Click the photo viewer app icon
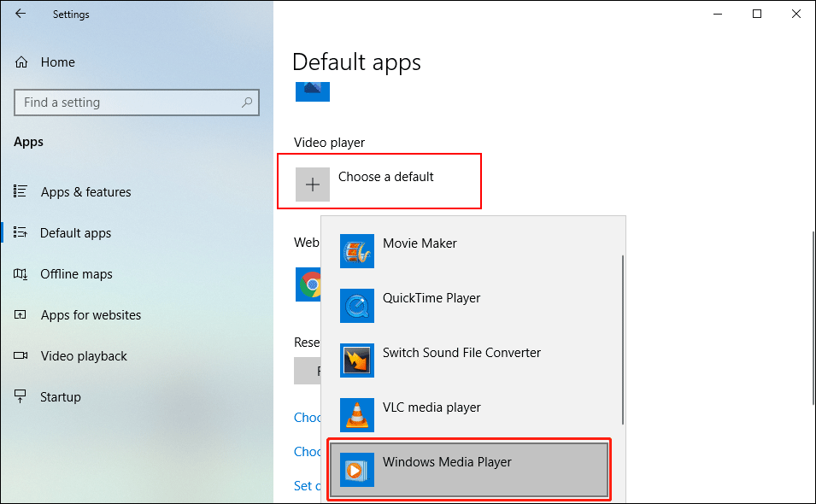Screen dimensions: 816x504 click(312, 91)
